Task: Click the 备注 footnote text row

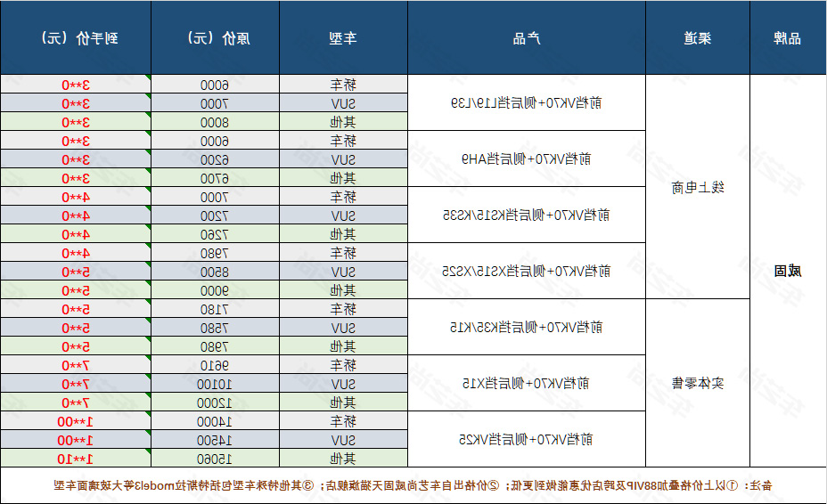Action: point(413,485)
